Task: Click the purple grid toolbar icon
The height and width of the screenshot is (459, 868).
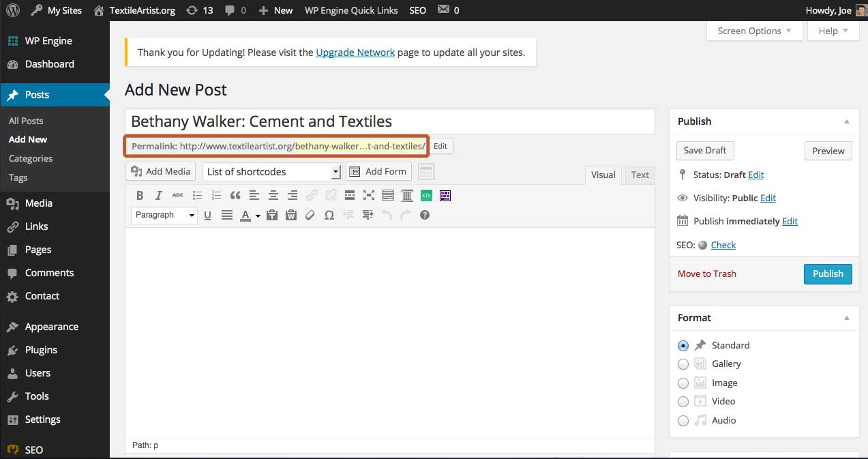Action: 445,196
